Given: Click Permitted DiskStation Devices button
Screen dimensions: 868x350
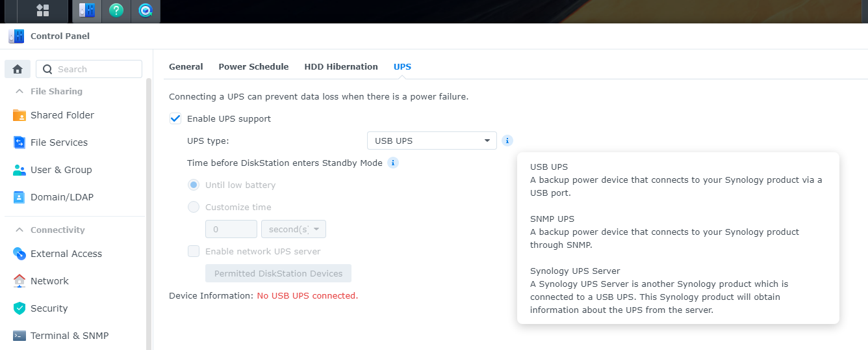Looking at the screenshot, I should click(x=278, y=273).
